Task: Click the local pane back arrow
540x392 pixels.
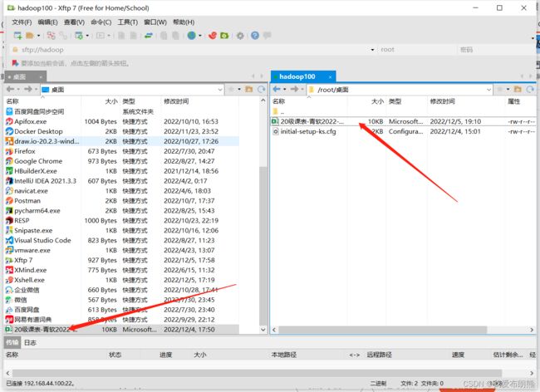Action: pyautogui.click(x=10, y=90)
